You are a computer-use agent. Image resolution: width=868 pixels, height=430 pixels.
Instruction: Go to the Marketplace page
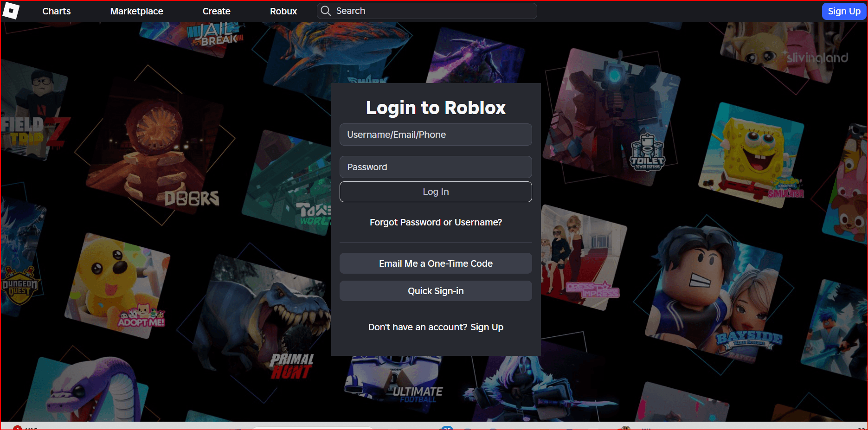tap(136, 11)
